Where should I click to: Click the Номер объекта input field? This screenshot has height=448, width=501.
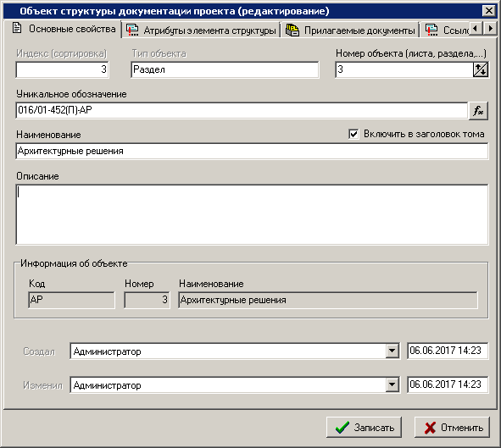click(x=404, y=69)
